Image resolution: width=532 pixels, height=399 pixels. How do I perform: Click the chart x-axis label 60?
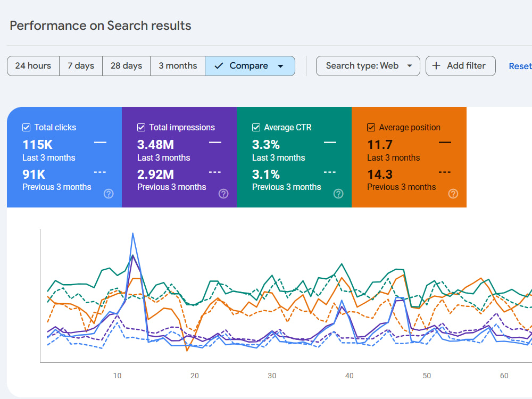pyautogui.click(x=504, y=376)
